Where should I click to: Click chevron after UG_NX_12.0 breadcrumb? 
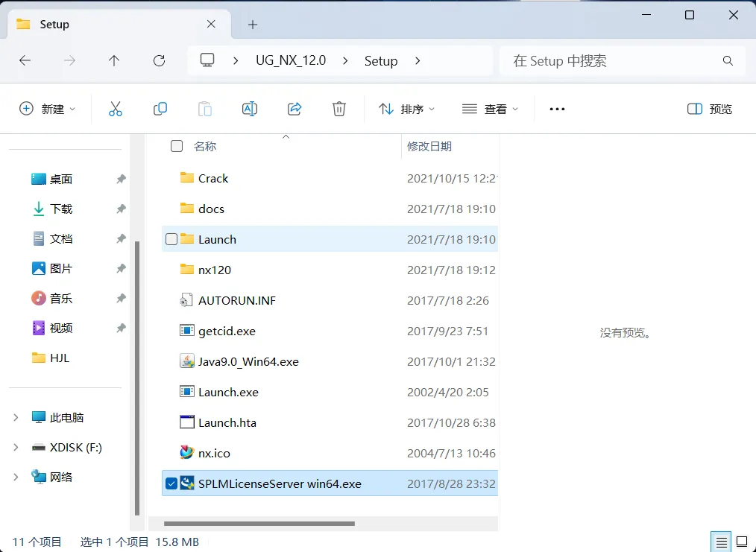point(345,60)
